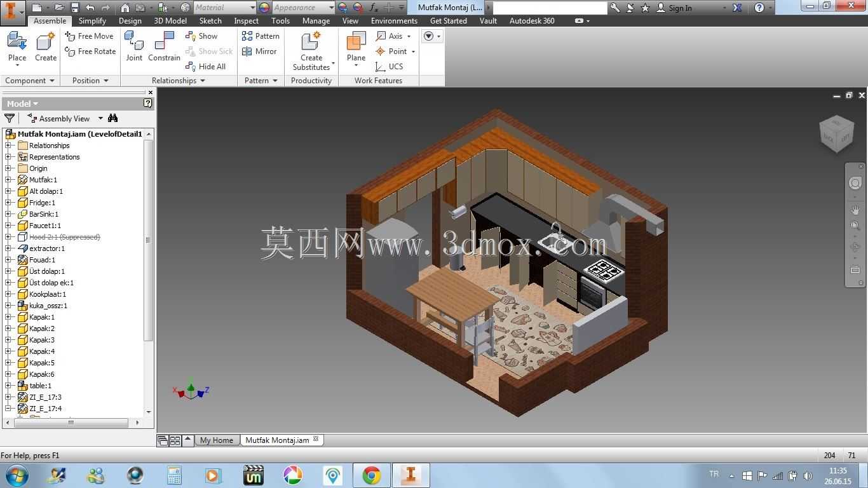Select the Plane work feature tool
This screenshot has height=488, width=868.
356,49
